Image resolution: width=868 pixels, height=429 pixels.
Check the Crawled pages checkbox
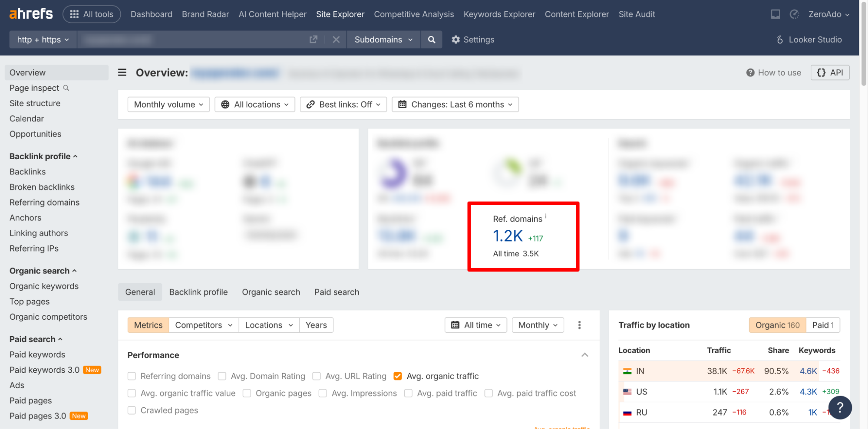coord(132,410)
